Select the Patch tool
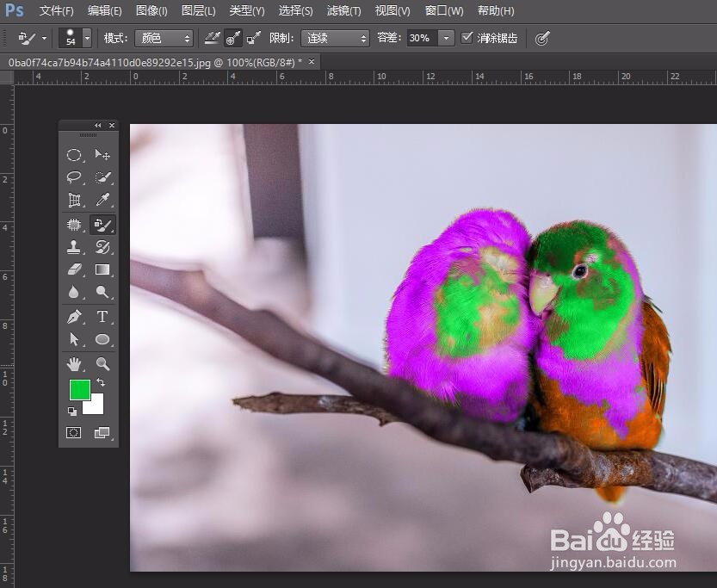Viewport: 717px width, 588px height. point(74,225)
